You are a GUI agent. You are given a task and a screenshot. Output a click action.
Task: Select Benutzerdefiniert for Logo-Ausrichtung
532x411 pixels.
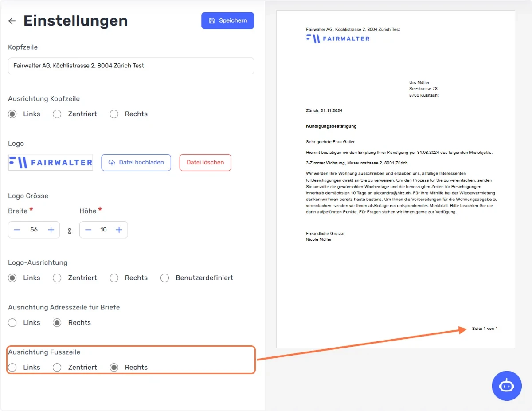click(x=164, y=278)
